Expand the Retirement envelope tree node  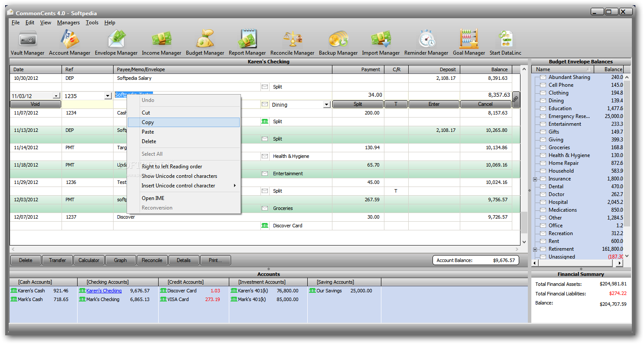click(x=535, y=249)
